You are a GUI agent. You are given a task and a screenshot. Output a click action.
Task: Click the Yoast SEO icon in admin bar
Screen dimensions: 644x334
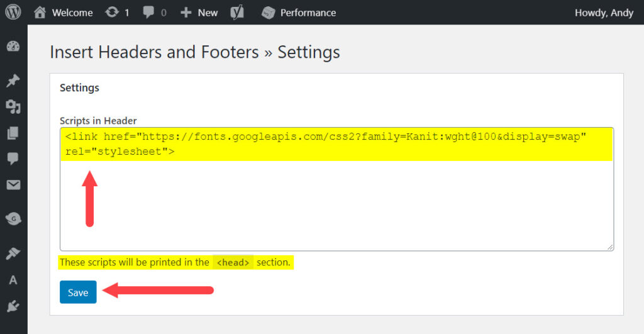point(237,13)
